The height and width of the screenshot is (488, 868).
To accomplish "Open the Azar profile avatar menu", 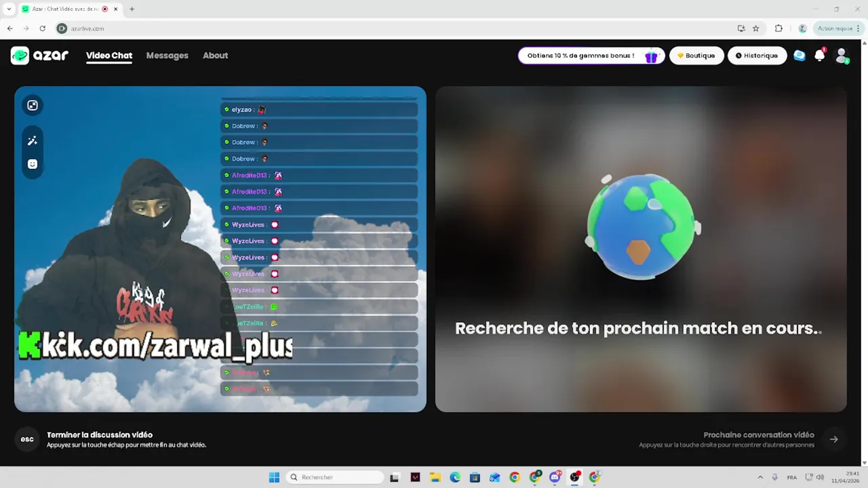I will (x=842, y=56).
